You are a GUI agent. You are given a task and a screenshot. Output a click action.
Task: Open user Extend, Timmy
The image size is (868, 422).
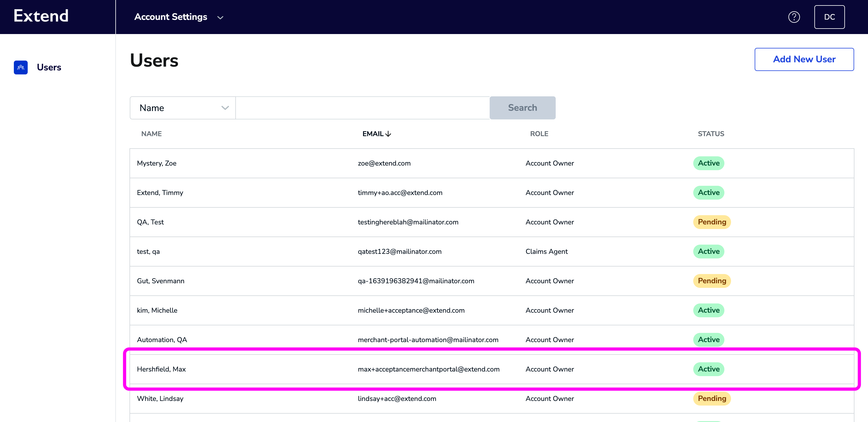pos(160,193)
